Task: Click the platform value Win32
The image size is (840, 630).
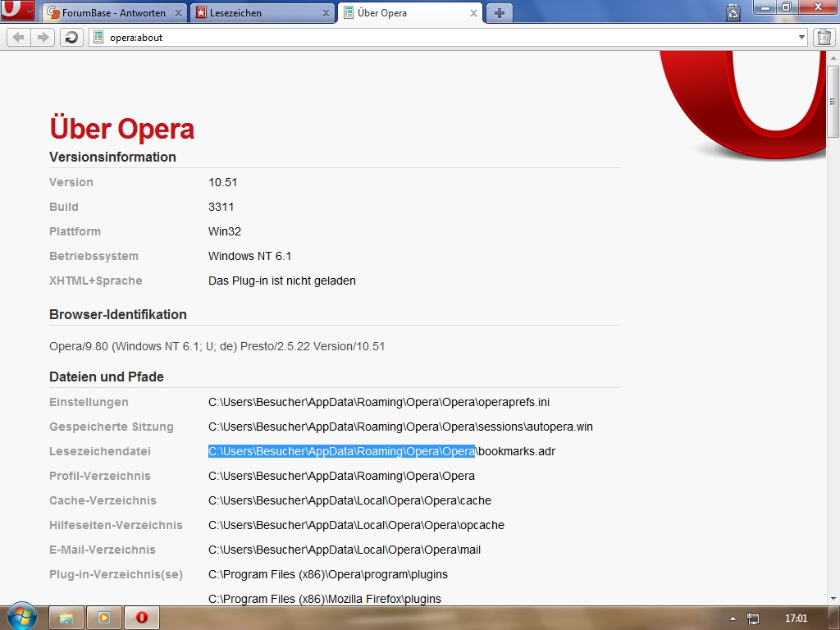Action: click(x=225, y=231)
